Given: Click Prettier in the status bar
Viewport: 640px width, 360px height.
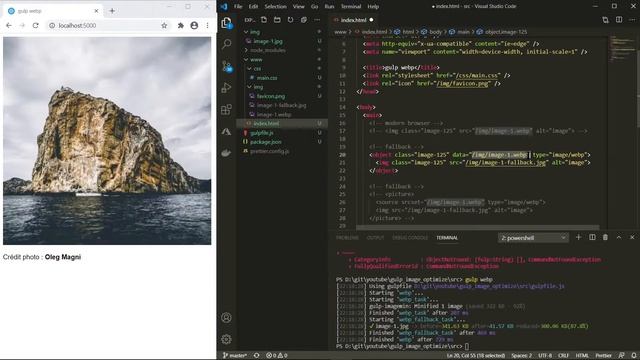Looking at the screenshot, I should pos(603,356).
